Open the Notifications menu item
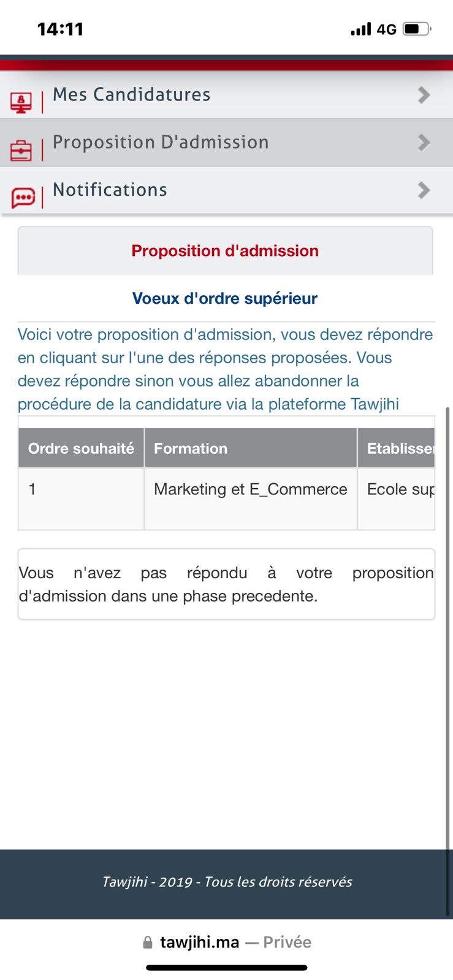 coord(110,190)
